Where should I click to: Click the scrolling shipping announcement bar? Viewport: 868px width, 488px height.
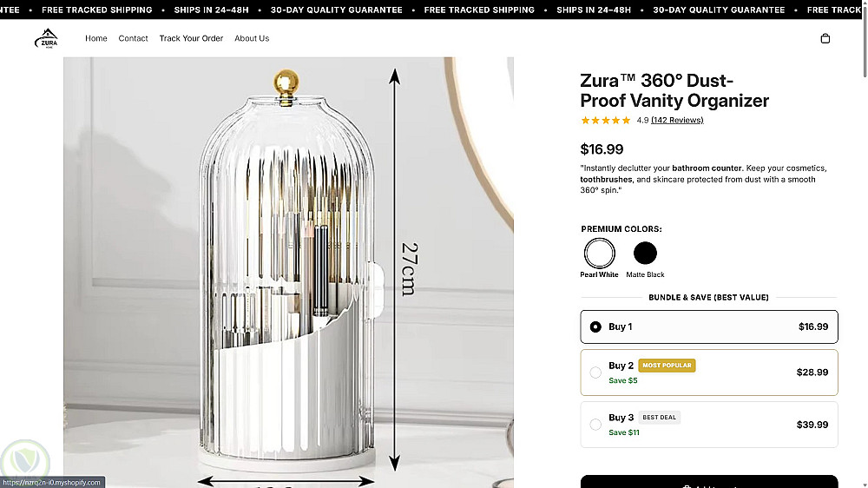pyautogui.click(x=434, y=10)
